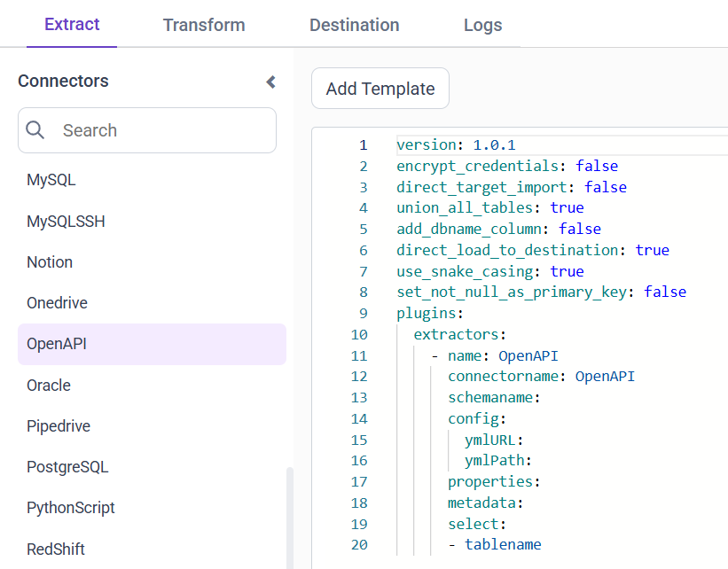Click the version: 1.0.1 line

456,144
